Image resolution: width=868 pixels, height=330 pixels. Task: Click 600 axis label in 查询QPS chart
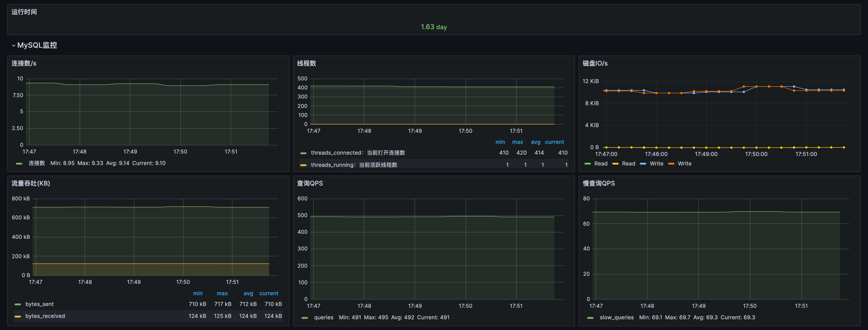click(x=302, y=199)
